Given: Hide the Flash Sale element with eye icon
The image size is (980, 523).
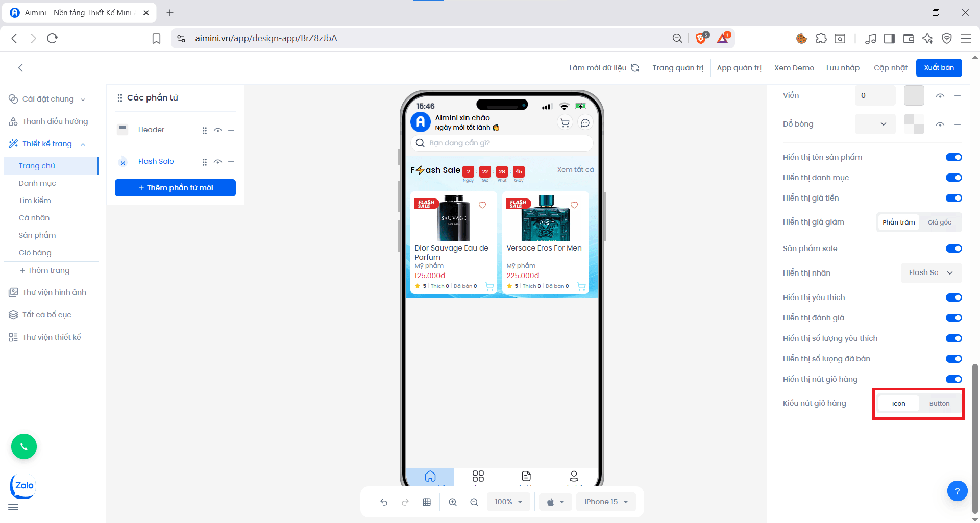Looking at the screenshot, I should tap(218, 162).
